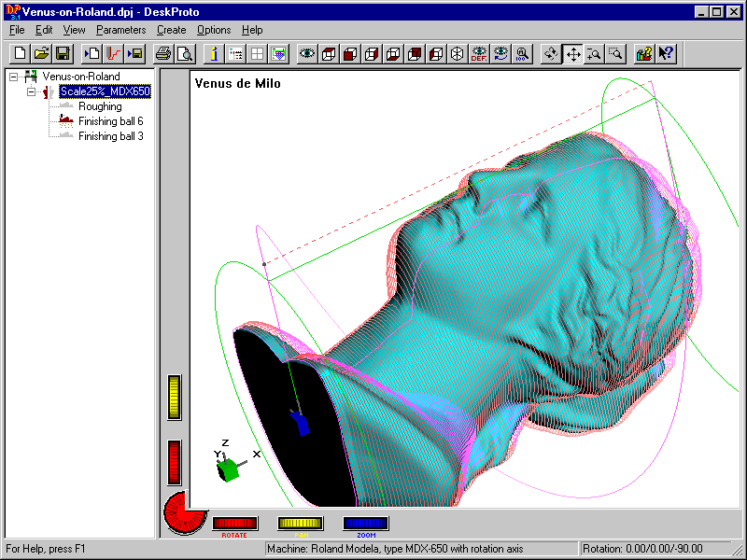
Task: Click the Finishing ball 3 operation icon
Action: (x=65, y=135)
